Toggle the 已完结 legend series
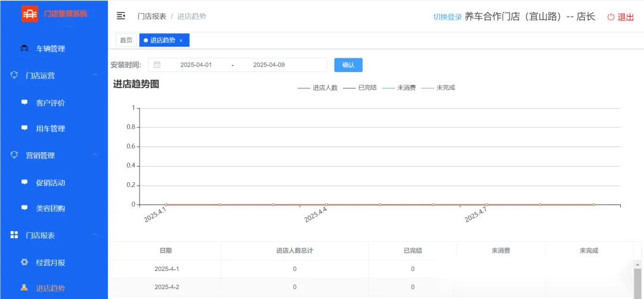Viewport: 644px width, 299px height. coord(360,88)
